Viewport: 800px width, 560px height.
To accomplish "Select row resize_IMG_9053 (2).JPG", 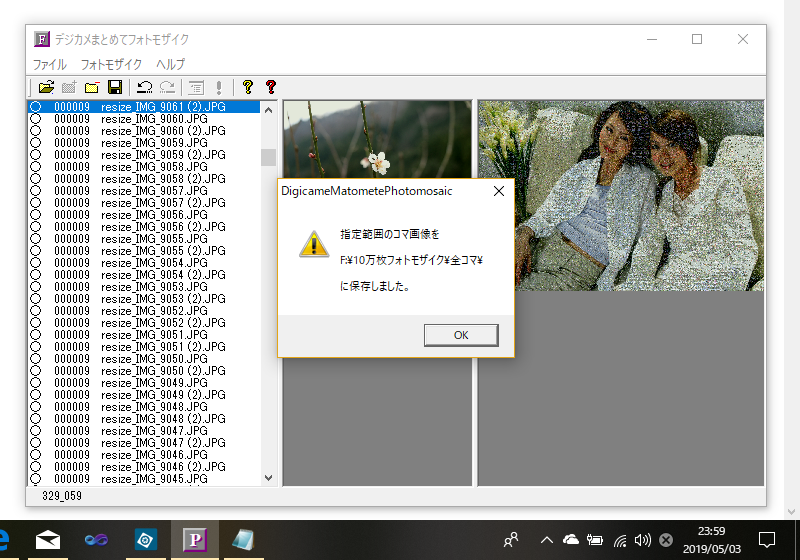I will [x=144, y=298].
